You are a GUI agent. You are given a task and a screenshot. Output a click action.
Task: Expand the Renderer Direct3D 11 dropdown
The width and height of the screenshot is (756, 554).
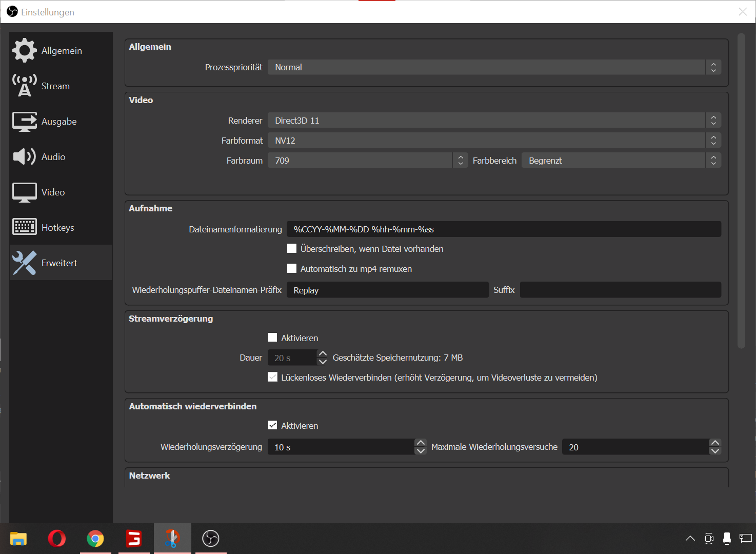point(494,121)
